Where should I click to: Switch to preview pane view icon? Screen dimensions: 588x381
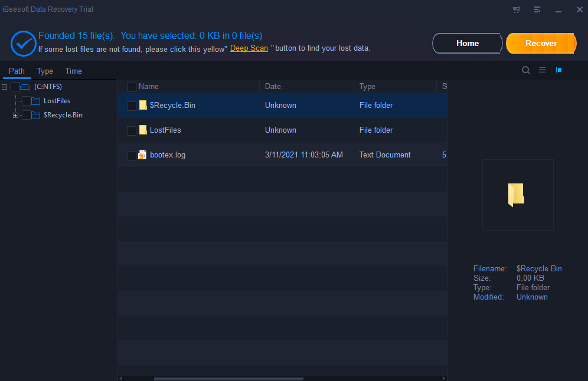(558, 70)
